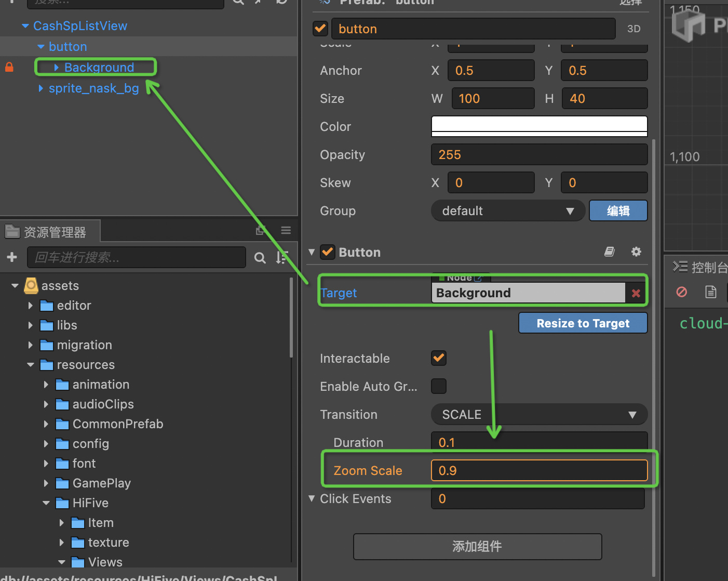Click the 编辑 group edit button
The image size is (728, 581).
[618, 211]
